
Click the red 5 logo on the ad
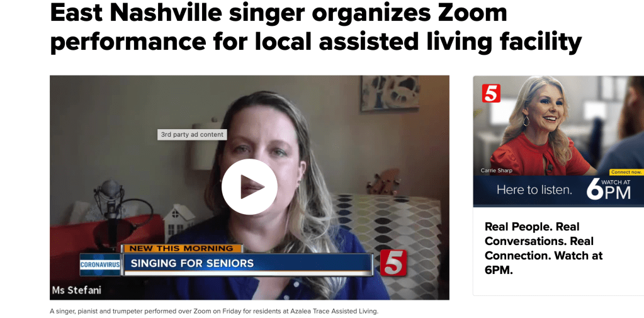click(491, 93)
